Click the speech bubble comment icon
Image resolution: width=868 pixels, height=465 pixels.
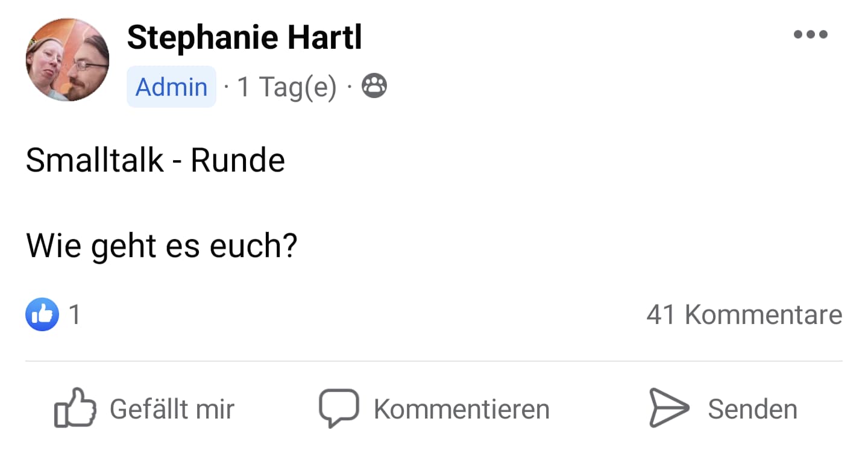339,408
